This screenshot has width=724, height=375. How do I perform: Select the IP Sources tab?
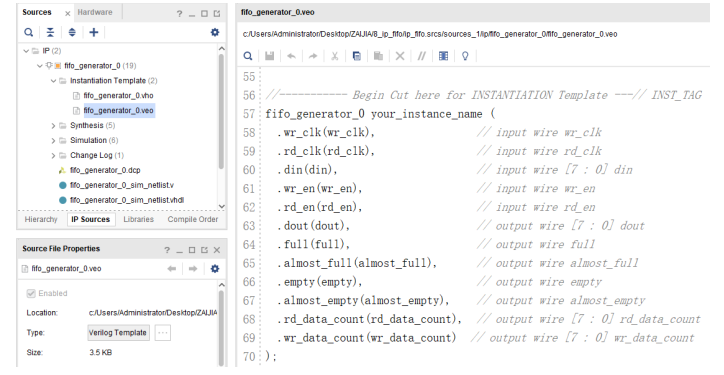tap(90, 219)
